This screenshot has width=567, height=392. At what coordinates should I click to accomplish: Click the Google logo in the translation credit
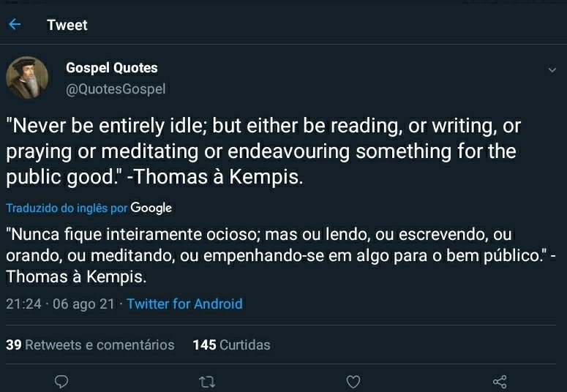(151, 208)
